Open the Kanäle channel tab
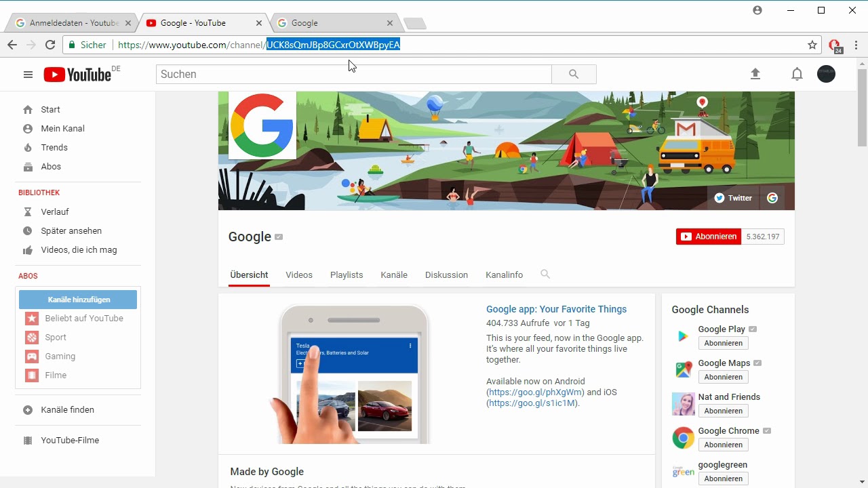Image resolution: width=868 pixels, height=488 pixels. (x=394, y=274)
